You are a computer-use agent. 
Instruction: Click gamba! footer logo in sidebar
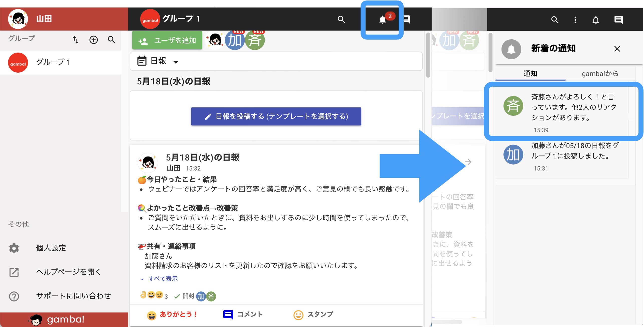[x=56, y=319]
